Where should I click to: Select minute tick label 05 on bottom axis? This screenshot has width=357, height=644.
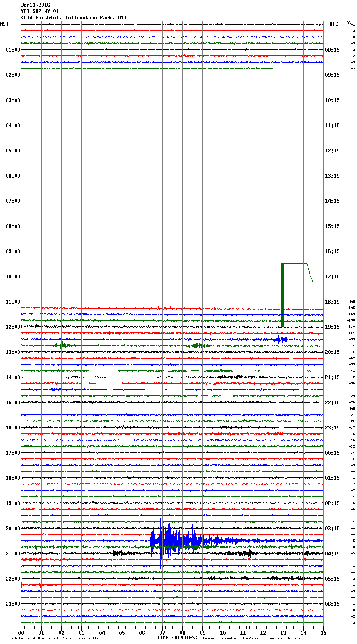[122, 633]
